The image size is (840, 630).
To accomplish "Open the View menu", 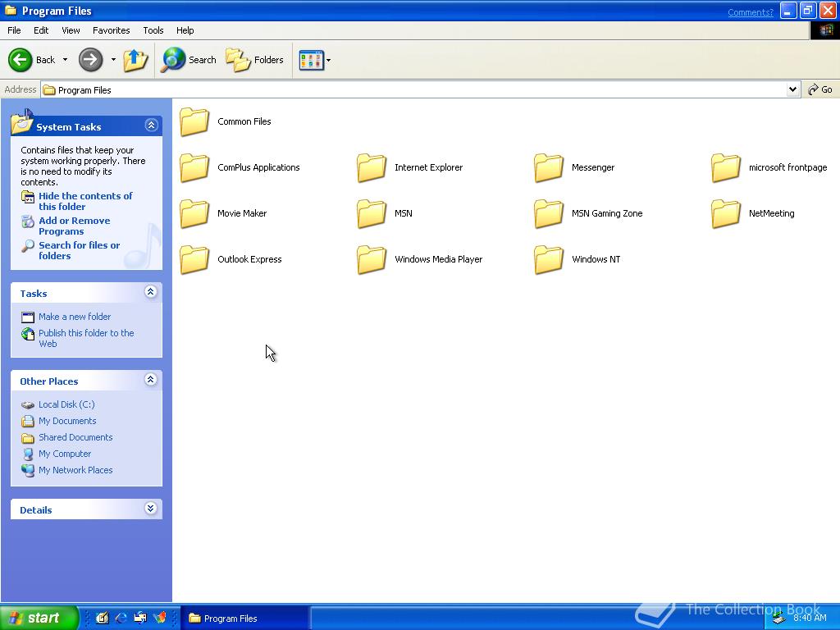I will click(71, 30).
